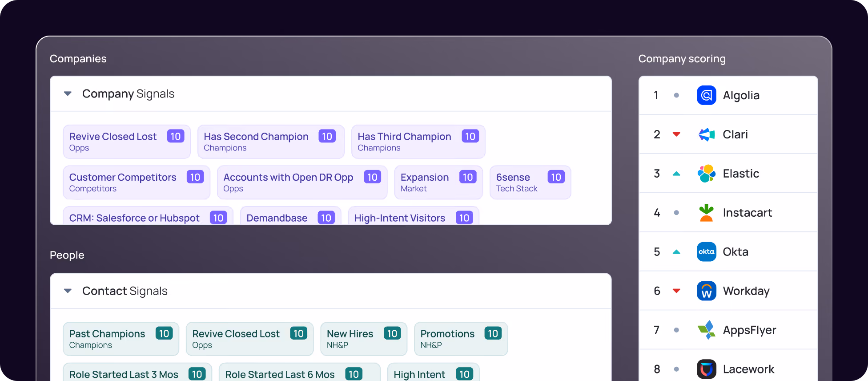868x381 pixels.
Task: Click the Instacart carrot logo icon
Action: (706, 213)
